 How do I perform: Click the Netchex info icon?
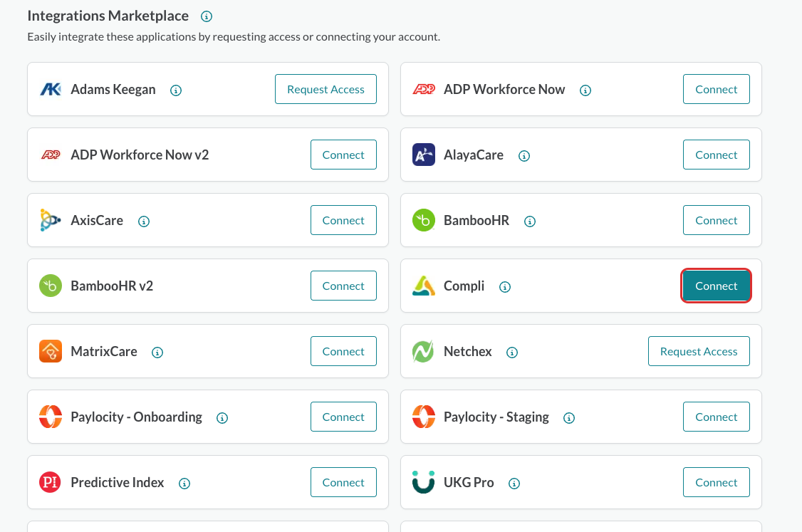pyautogui.click(x=512, y=353)
